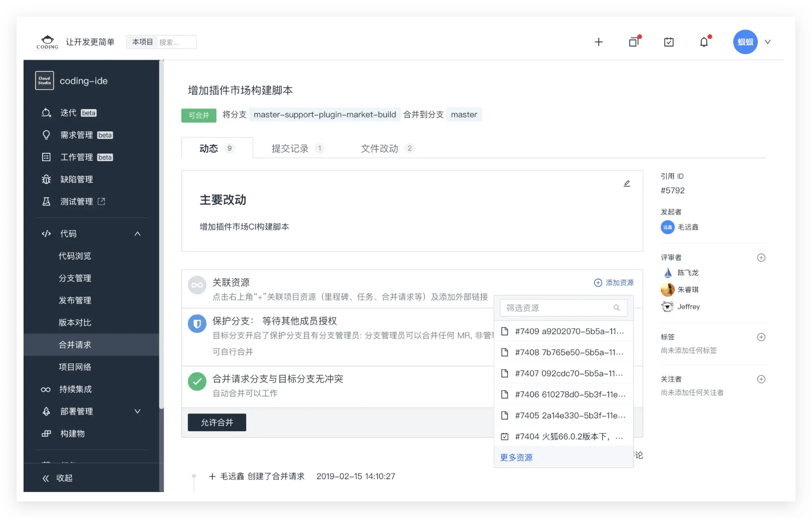The height and width of the screenshot is (518, 812).
Task: Click the CODING logo
Action: tap(47, 42)
